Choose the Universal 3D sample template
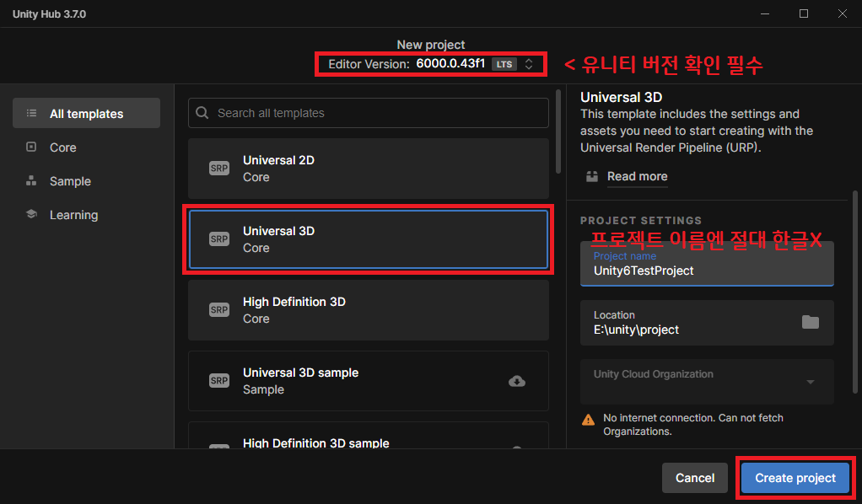This screenshot has width=862, height=504. [x=369, y=381]
